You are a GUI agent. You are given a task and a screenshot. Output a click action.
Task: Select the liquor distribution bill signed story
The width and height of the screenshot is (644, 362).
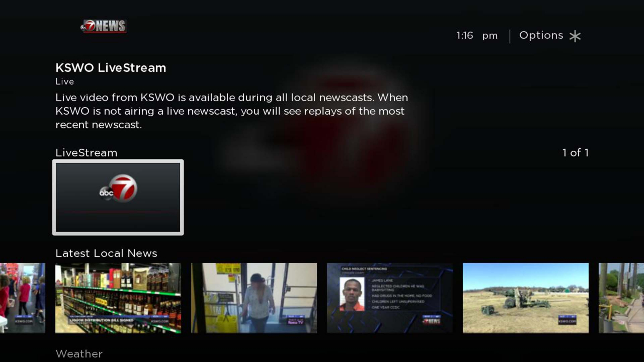(118, 298)
